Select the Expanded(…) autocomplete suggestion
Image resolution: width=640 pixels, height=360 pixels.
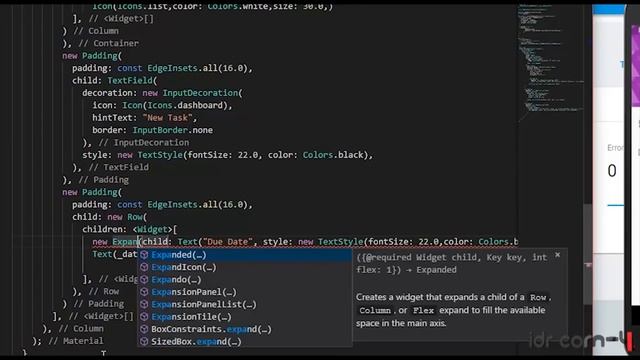tap(244, 255)
